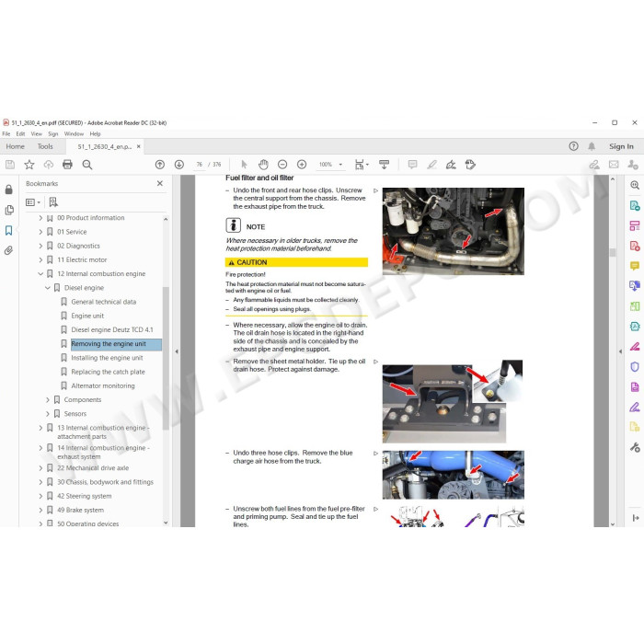The height and width of the screenshot is (644, 644).
Task: Collapse the Diesel engine bookmark
Action: (x=47, y=288)
